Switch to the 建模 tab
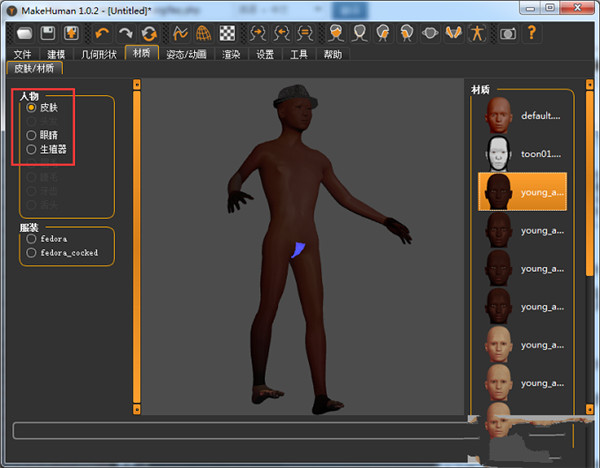600x468 pixels. coord(56,54)
